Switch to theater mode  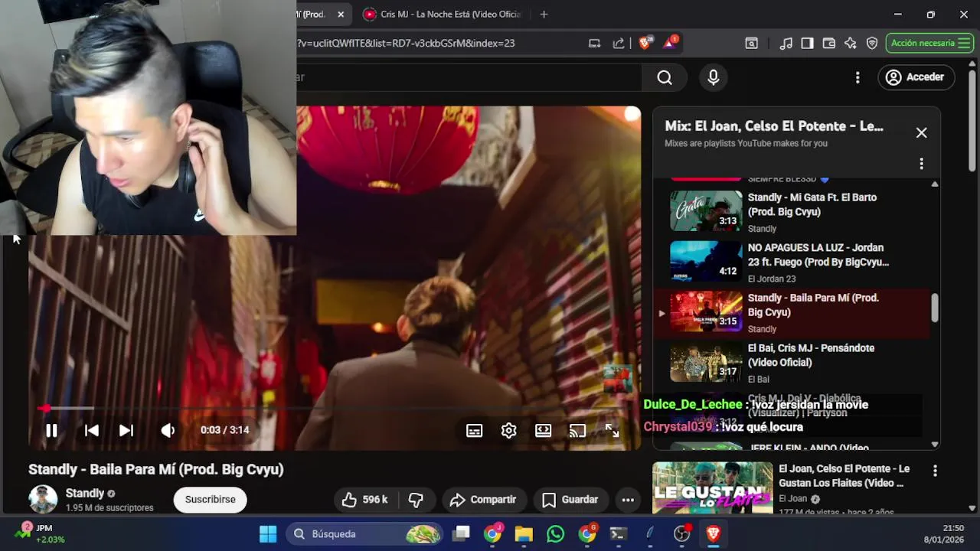coord(543,430)
